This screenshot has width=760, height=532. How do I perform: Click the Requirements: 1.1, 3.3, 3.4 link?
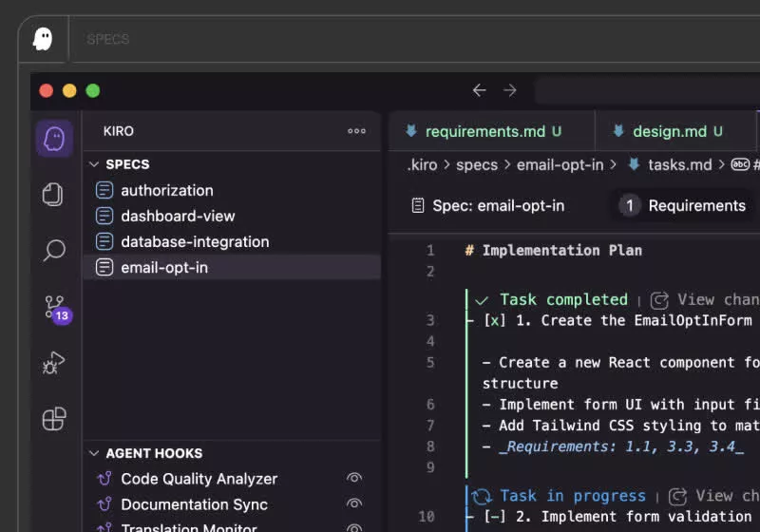pos(621,446)
